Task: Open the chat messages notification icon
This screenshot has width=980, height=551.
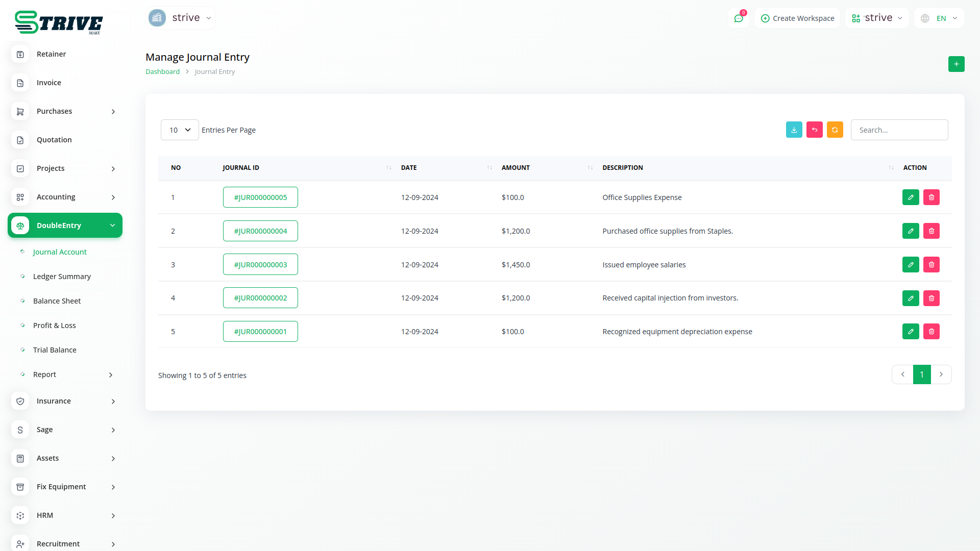Action: tap(738, 18)
